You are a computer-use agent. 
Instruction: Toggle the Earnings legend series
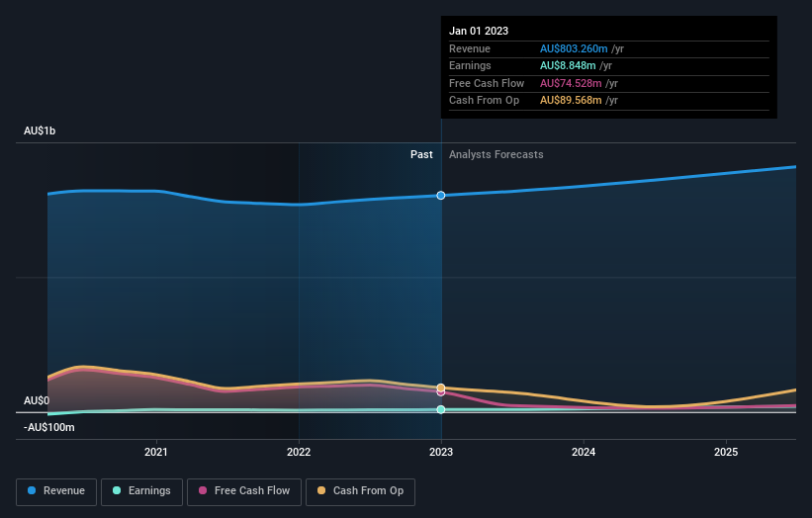[141, 491]
